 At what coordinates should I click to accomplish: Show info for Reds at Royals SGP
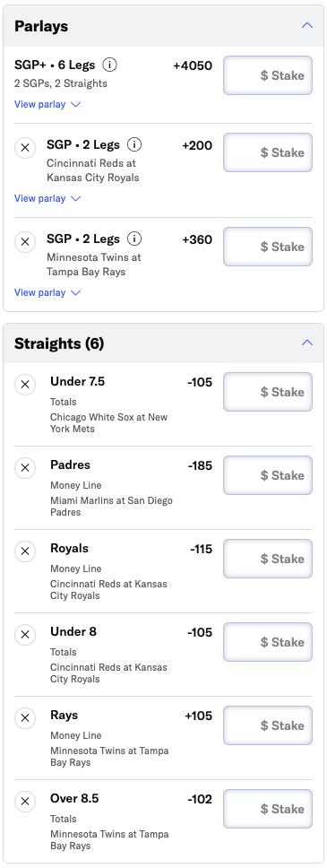pos(134,145)
